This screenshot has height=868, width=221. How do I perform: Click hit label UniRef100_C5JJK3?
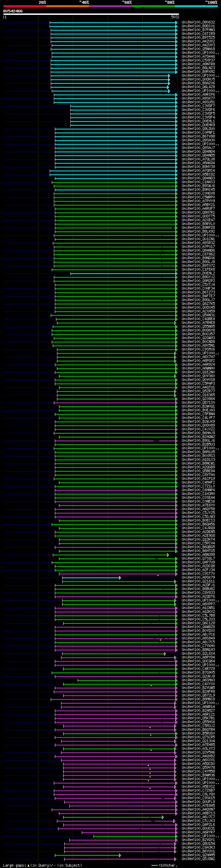[198, 821]
